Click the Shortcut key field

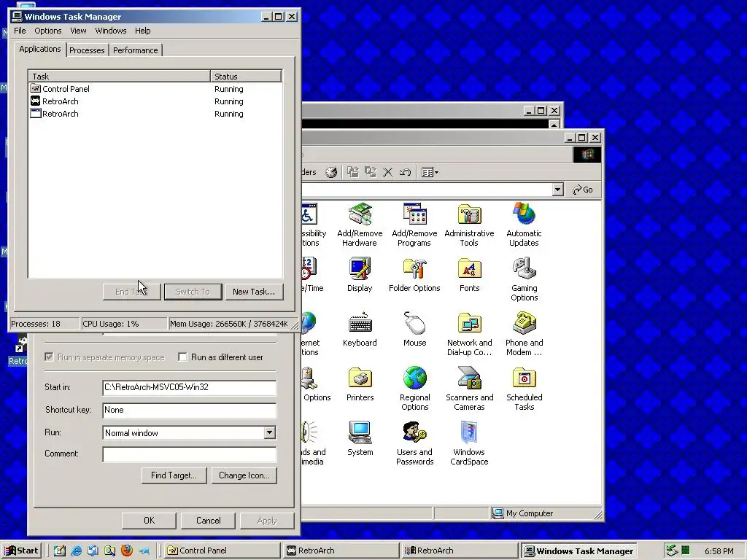[x=189, y=411]
